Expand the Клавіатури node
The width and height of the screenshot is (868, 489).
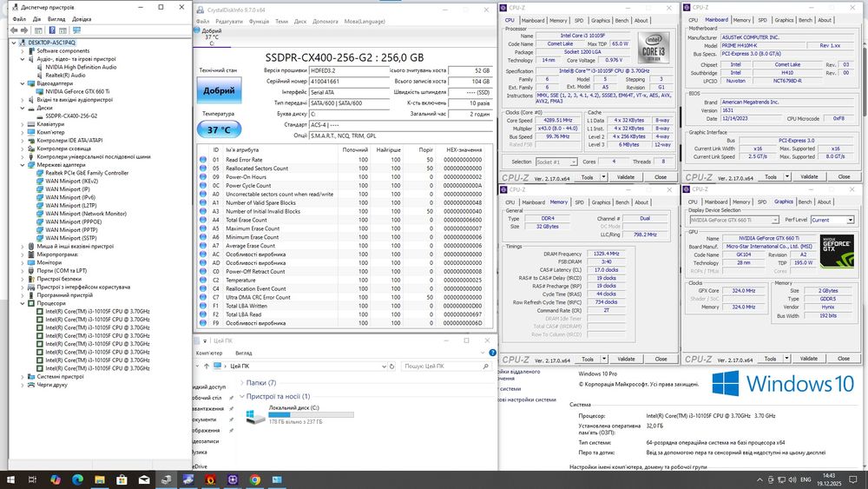[x=23, y=124]
